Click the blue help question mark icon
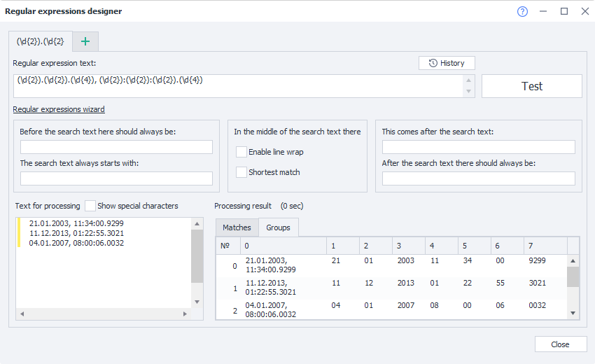Screen dimensions: 595x364 click(x=522, y=11)
